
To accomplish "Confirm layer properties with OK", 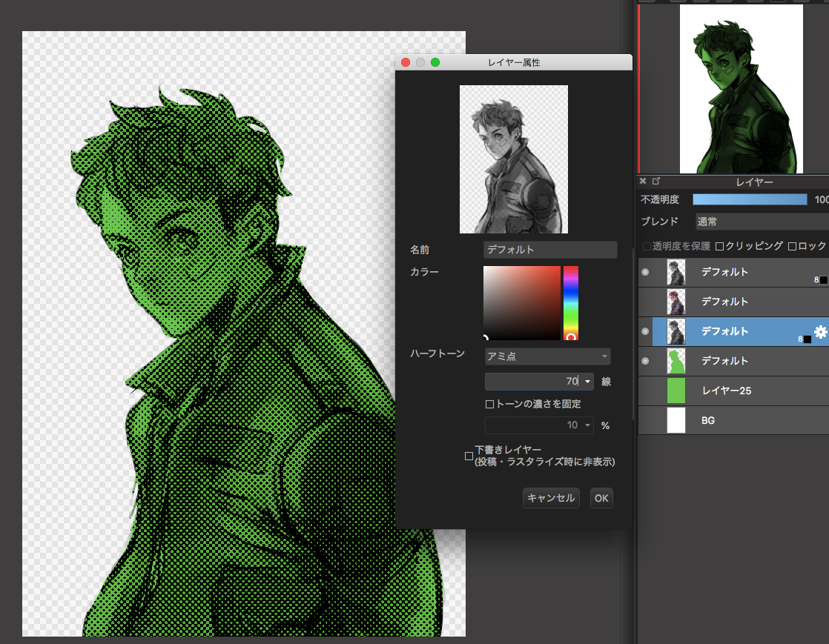I will tap(601, 498).
